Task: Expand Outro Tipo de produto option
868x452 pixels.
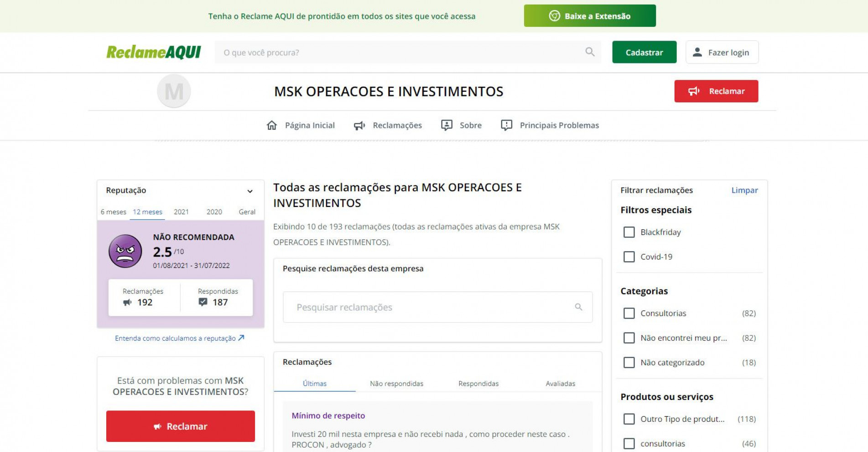Action: (x=629, y=419)
